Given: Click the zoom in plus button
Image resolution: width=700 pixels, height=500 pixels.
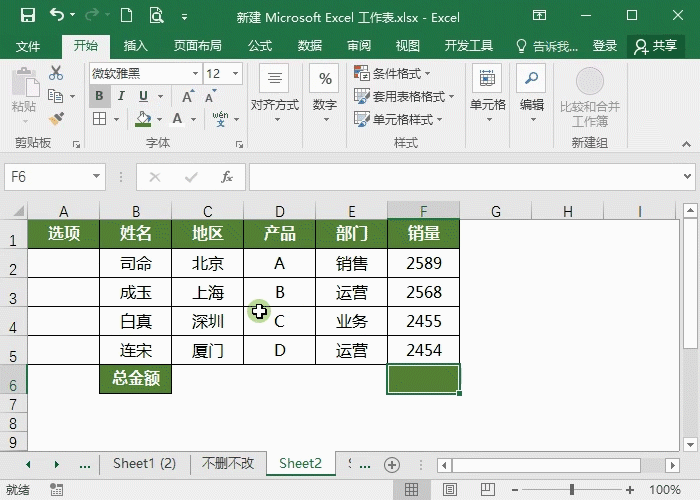Looking at the screenshot, I should pyautogui.click(x=630, y=490).
